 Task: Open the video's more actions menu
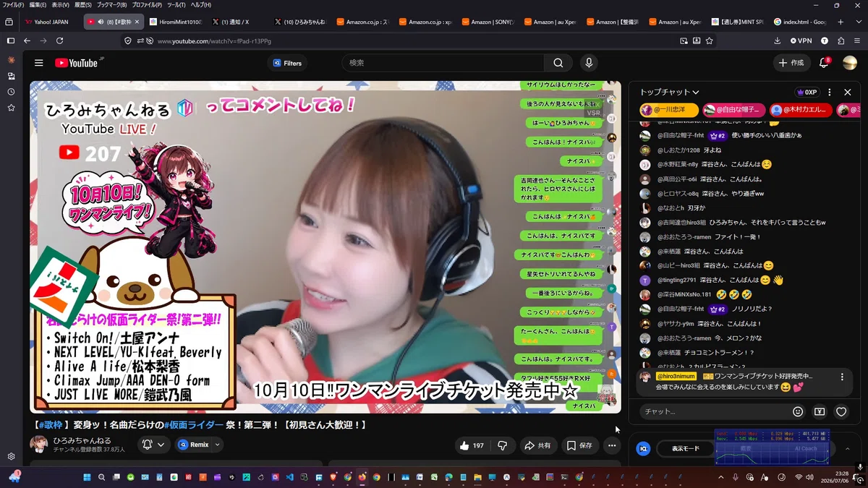tap(612, 445)
